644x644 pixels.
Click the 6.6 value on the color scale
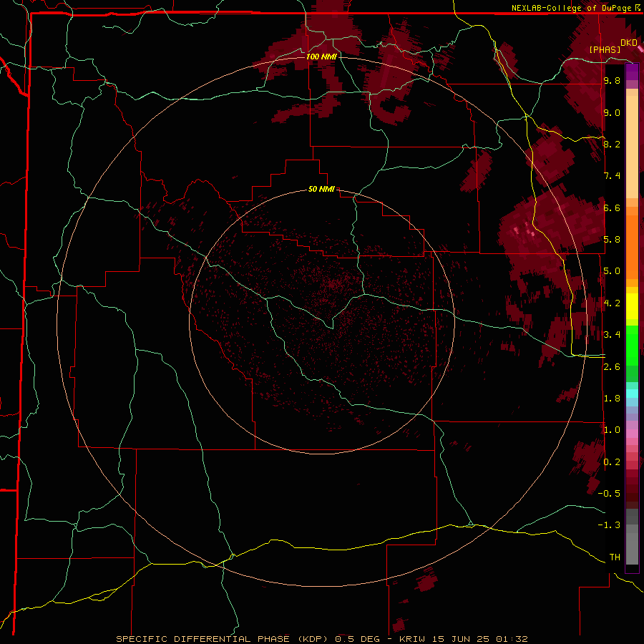pyautogui.click(x=612, y=208)
